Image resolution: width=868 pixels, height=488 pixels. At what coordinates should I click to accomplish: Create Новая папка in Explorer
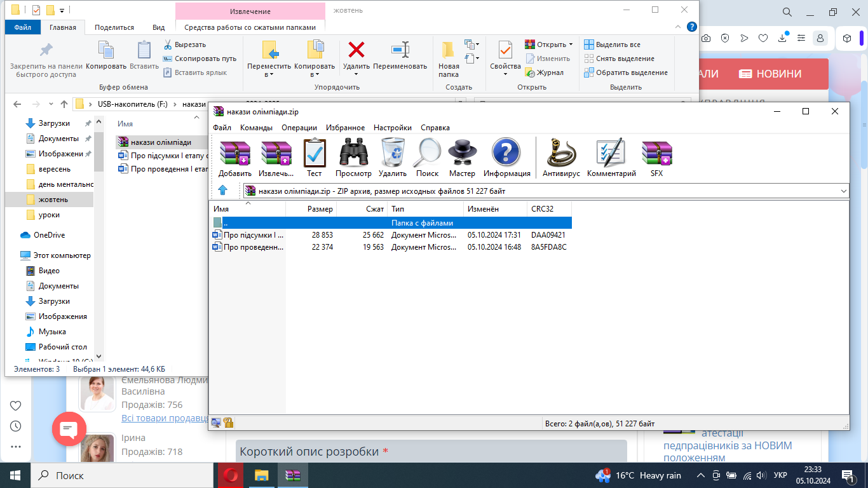click(x=449, y=59)
